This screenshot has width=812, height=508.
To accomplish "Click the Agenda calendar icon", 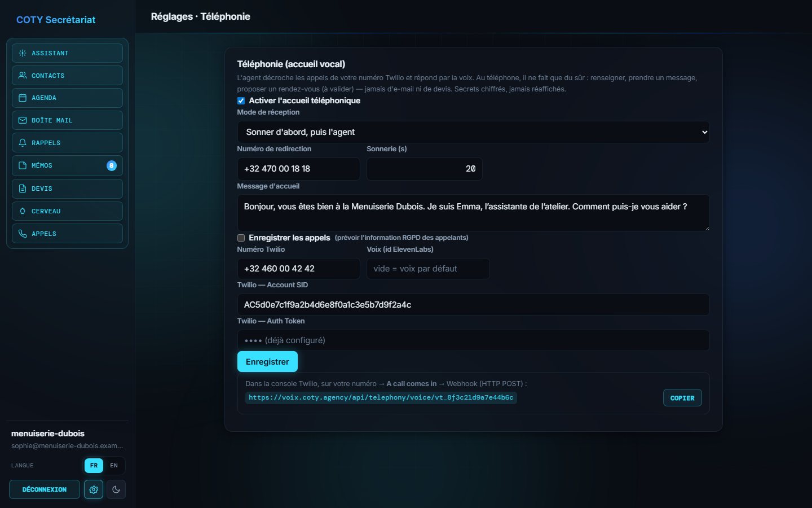I will [23, 98].
